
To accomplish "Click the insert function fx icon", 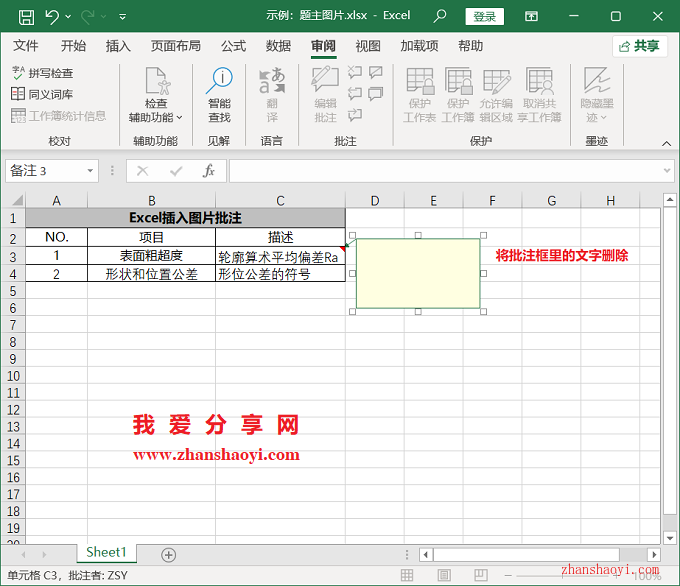I will pos(209,171).
